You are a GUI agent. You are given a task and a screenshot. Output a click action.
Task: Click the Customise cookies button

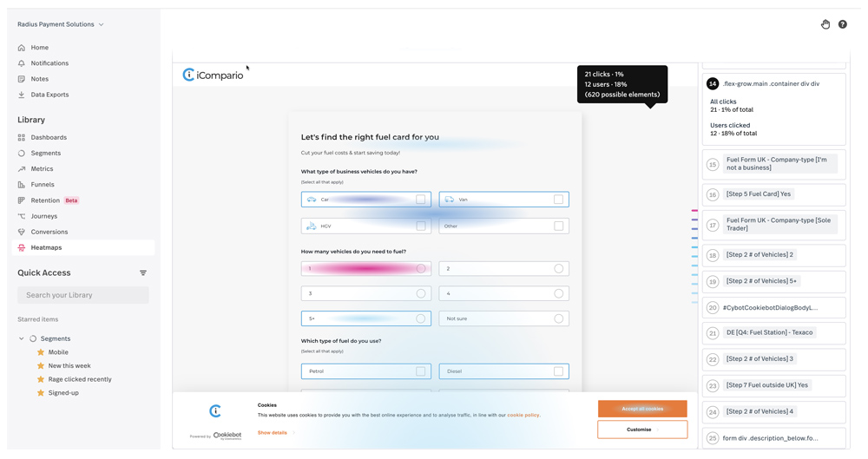[642, 429]
